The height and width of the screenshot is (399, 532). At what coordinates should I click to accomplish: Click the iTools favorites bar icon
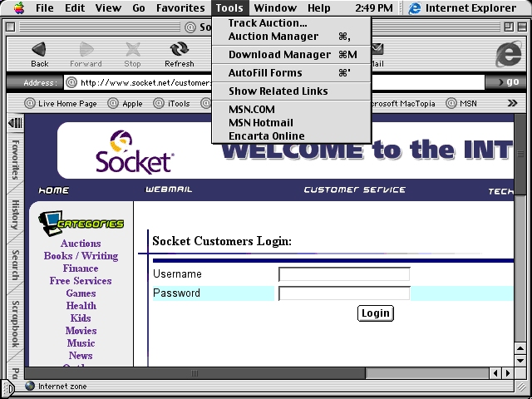tap(159, 103)
